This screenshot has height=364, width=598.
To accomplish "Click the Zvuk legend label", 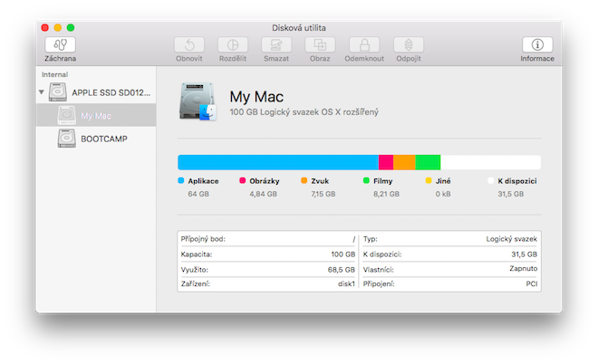I will pyautogui.click(x=320, y=181).
